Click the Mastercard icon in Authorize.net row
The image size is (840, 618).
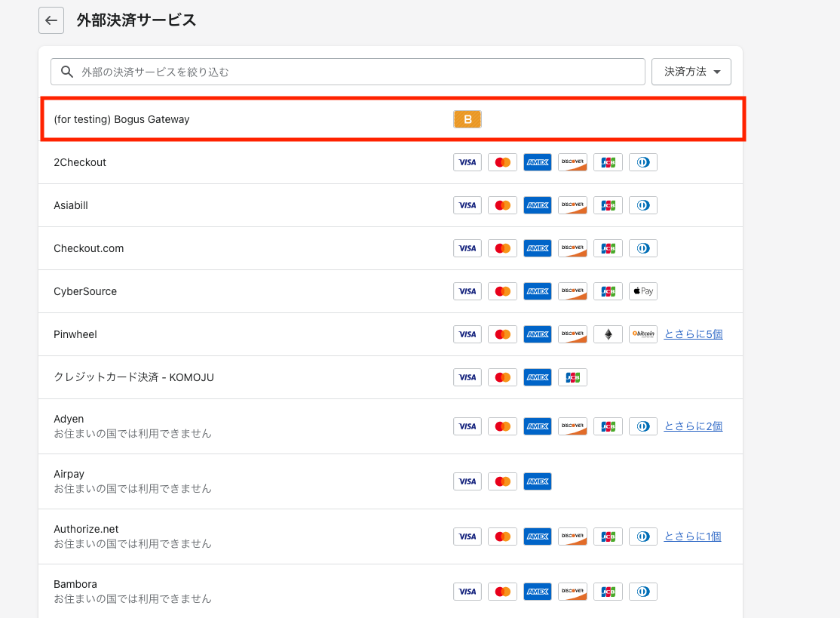tap(502, 537)
